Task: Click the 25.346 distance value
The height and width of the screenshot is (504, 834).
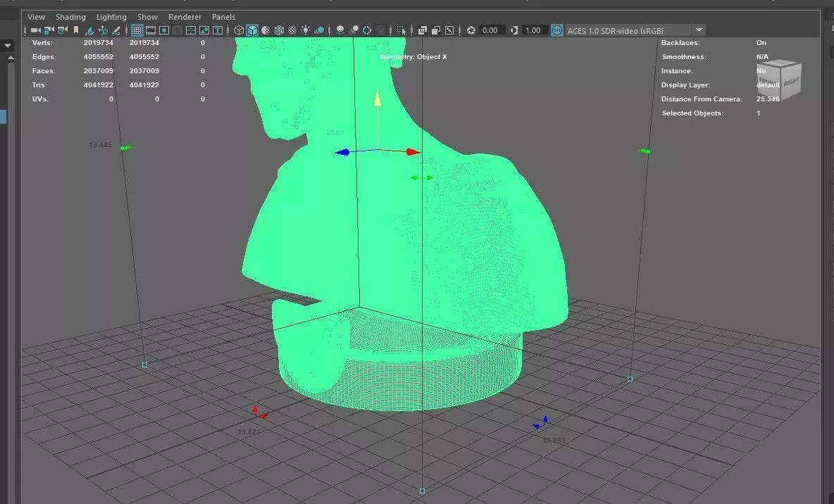Action: 768,99
